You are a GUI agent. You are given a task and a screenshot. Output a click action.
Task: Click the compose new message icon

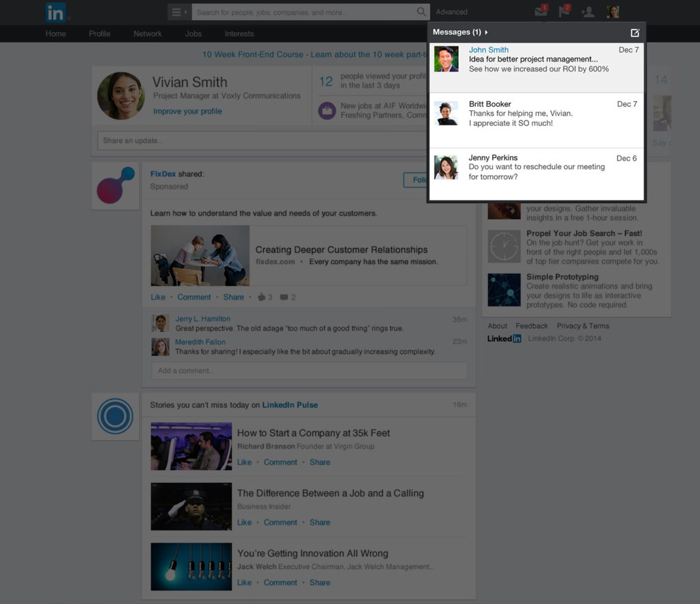pos(634,32)
